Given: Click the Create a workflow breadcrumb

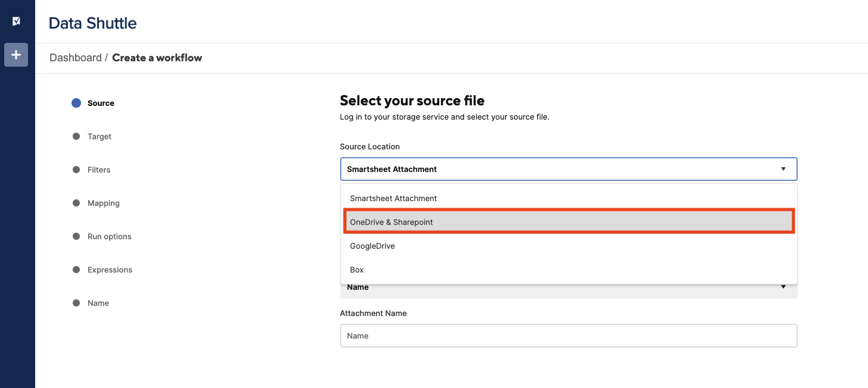Looking at the screenshot, I should [x=157, y=58].
